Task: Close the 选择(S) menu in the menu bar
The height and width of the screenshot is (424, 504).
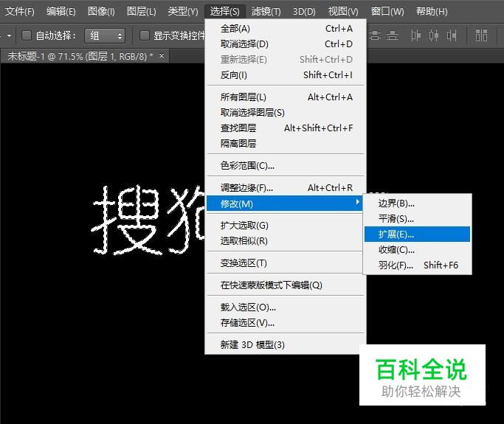Action: 224,12
